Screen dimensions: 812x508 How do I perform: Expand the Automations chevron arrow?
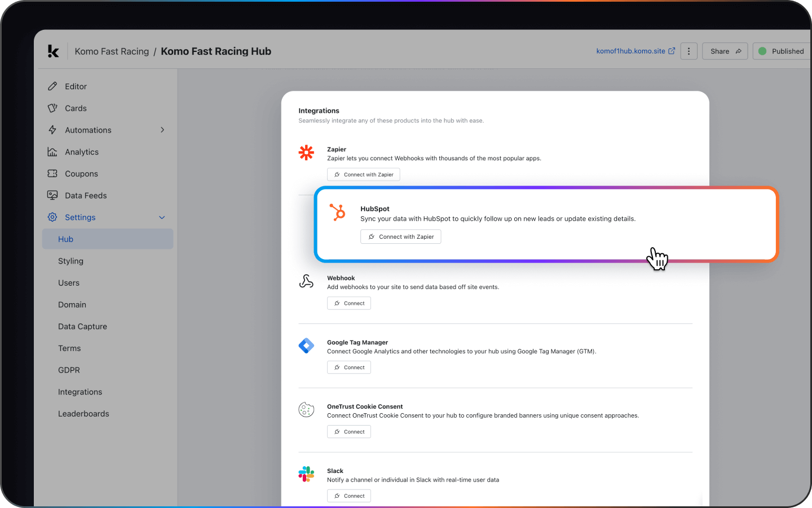[x=162, y=130]
